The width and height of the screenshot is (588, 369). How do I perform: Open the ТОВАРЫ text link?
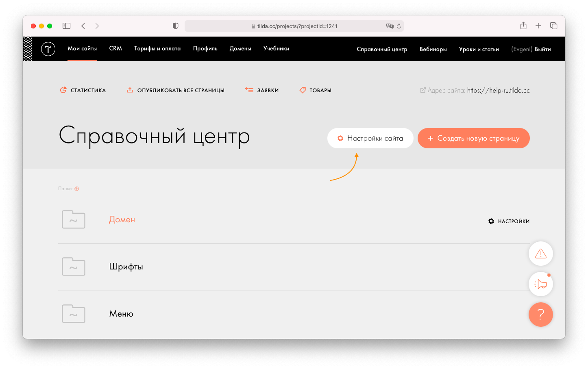point(320,90)
